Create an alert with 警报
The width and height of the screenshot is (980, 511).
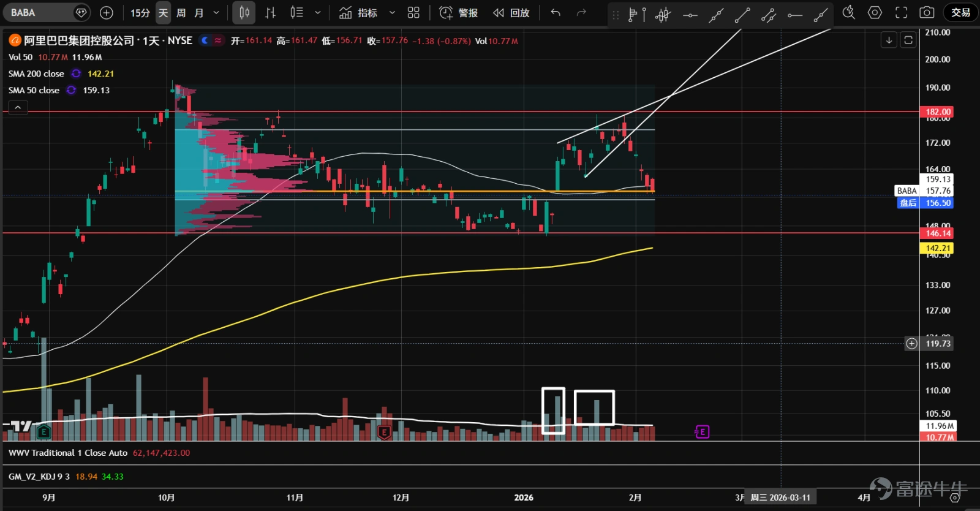click(458, 12)
